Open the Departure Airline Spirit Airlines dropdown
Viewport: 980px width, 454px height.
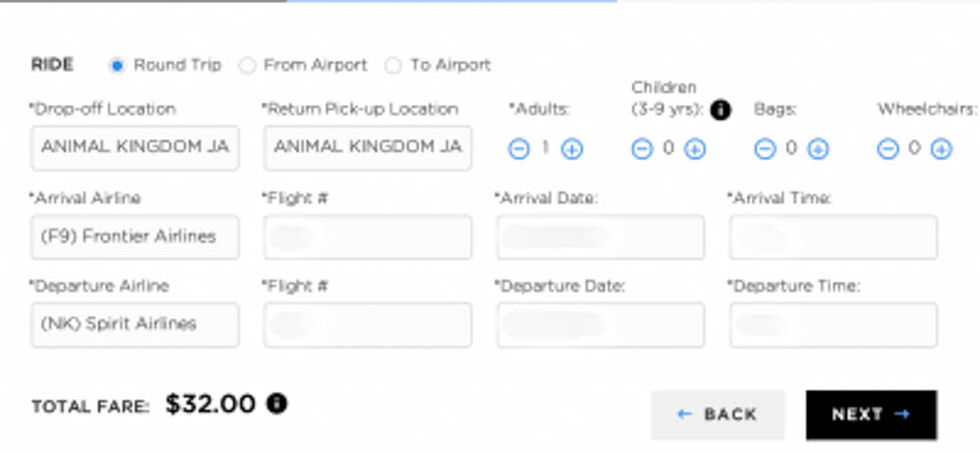(x=135, y=325)
